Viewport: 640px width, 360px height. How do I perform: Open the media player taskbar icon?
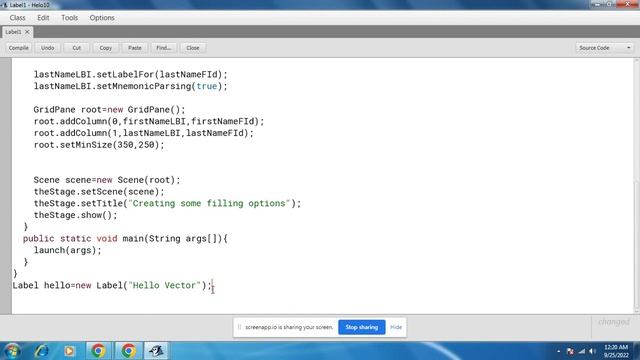pyautogui.click(x=69, y=351)
